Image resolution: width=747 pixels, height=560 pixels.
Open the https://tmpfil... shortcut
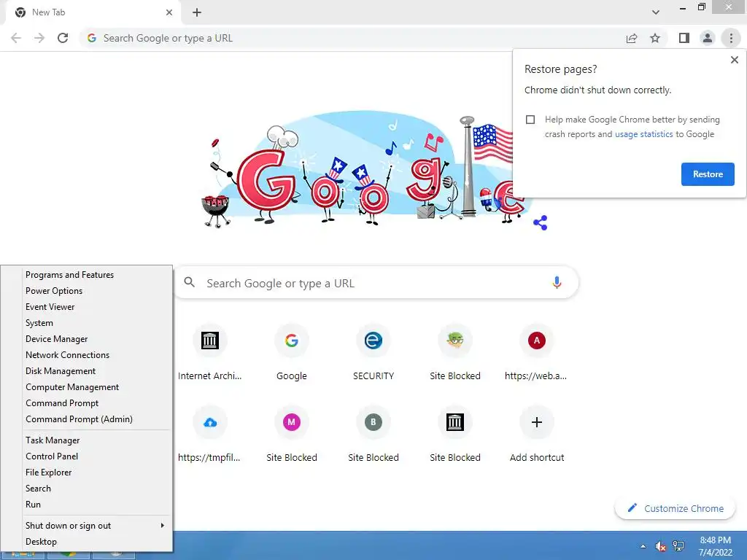click(209, 435)
